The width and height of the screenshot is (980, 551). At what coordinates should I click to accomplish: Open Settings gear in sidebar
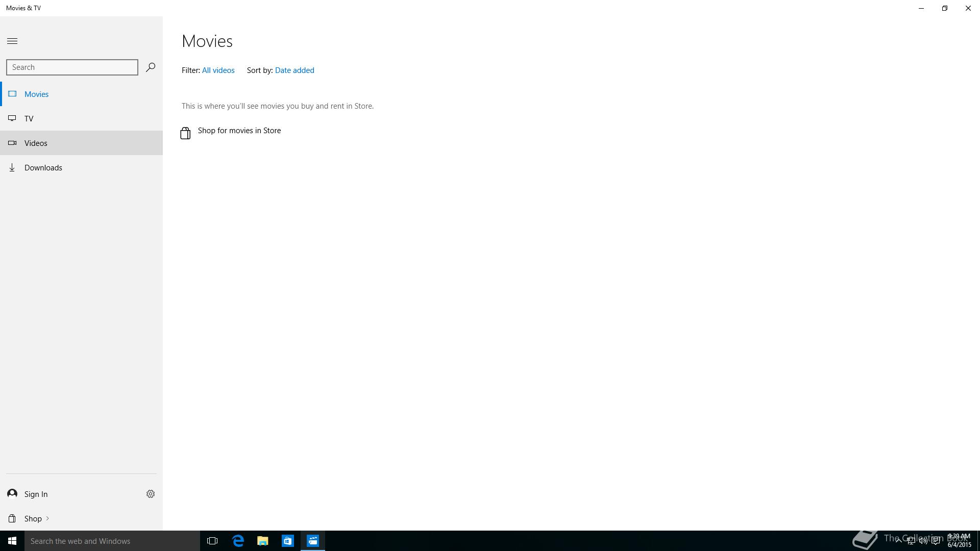pos(151,494)
